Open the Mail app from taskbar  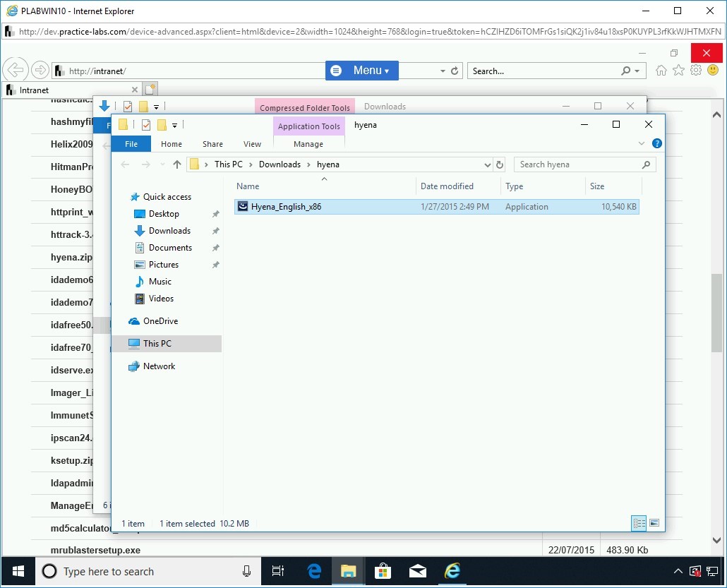[x=418, y=571]
